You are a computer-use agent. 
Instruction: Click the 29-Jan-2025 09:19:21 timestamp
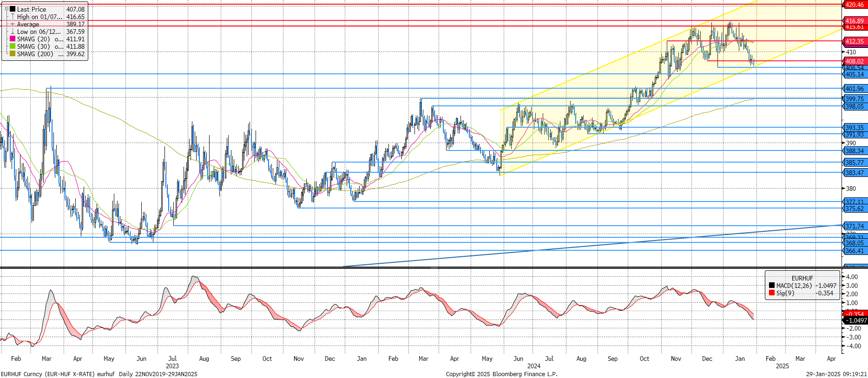[836, 374]
